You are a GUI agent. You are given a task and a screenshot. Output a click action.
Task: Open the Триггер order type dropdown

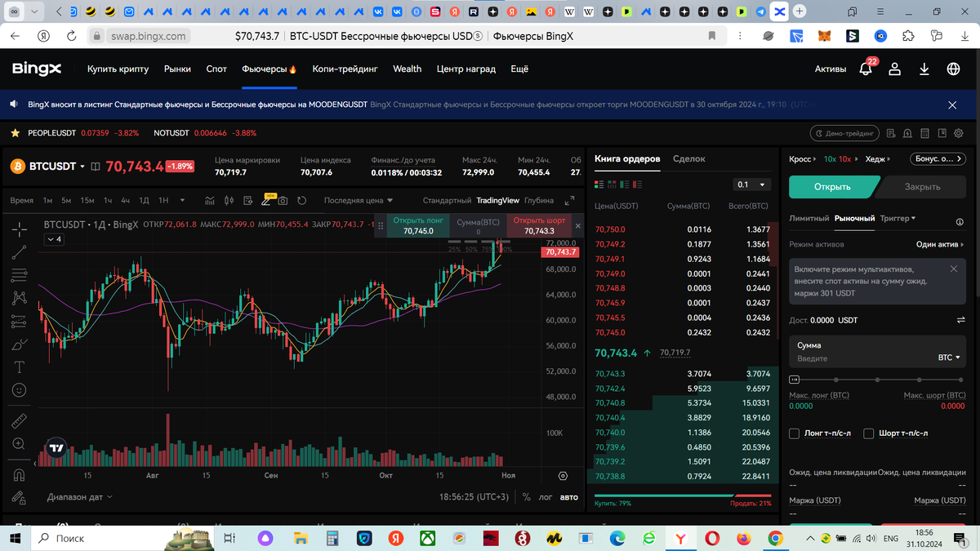click(x=898, y=219)
